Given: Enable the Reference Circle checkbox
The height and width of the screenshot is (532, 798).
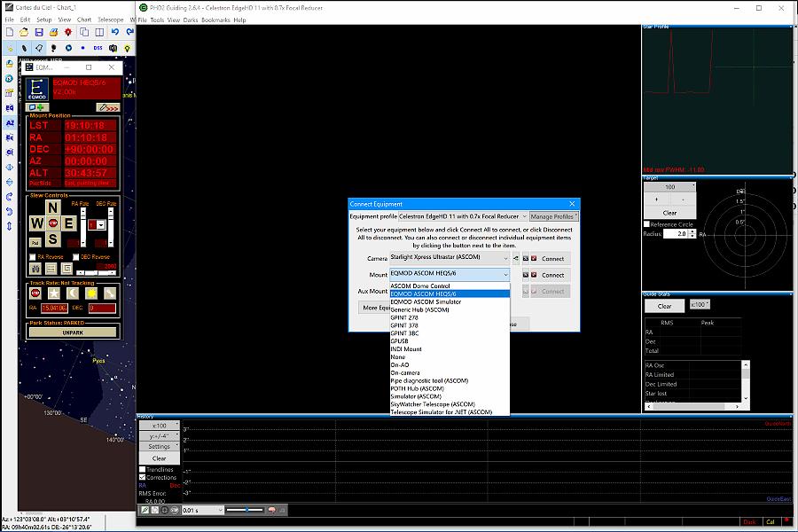Looking at the screenshot, I should (x=647, y=224).
